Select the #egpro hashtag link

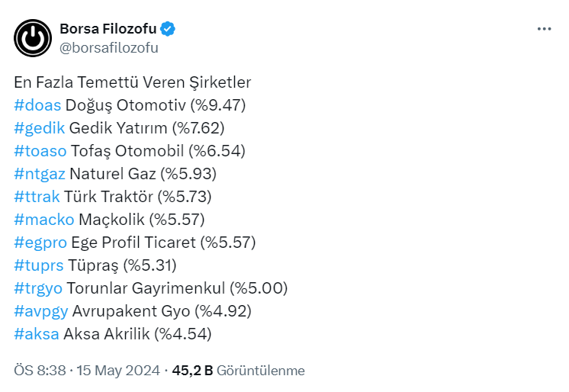click(x=40, y=243)
